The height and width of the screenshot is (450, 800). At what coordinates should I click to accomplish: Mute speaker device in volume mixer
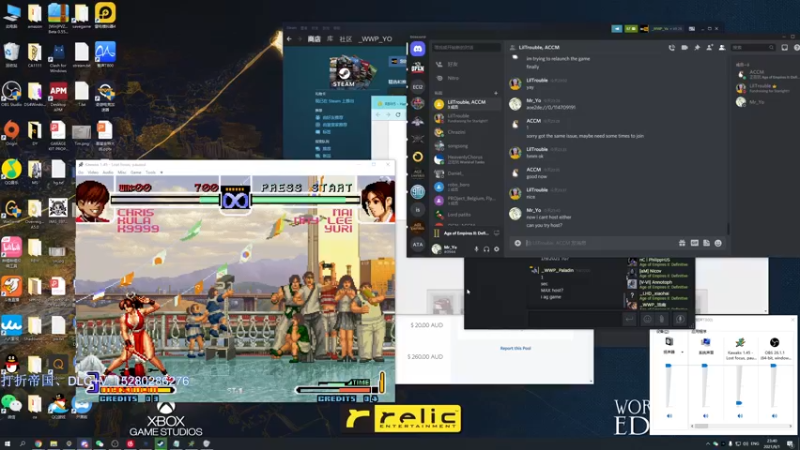point(669,416)
